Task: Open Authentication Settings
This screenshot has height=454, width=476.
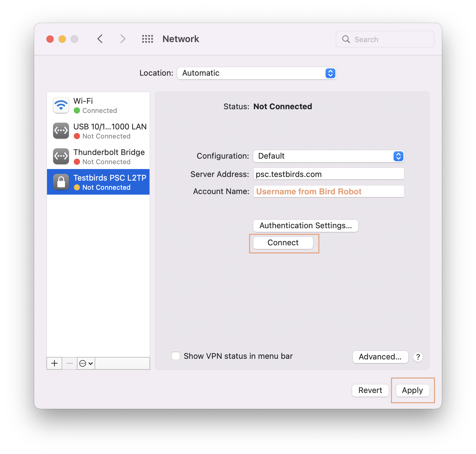Action: click(x=305, y=225)
